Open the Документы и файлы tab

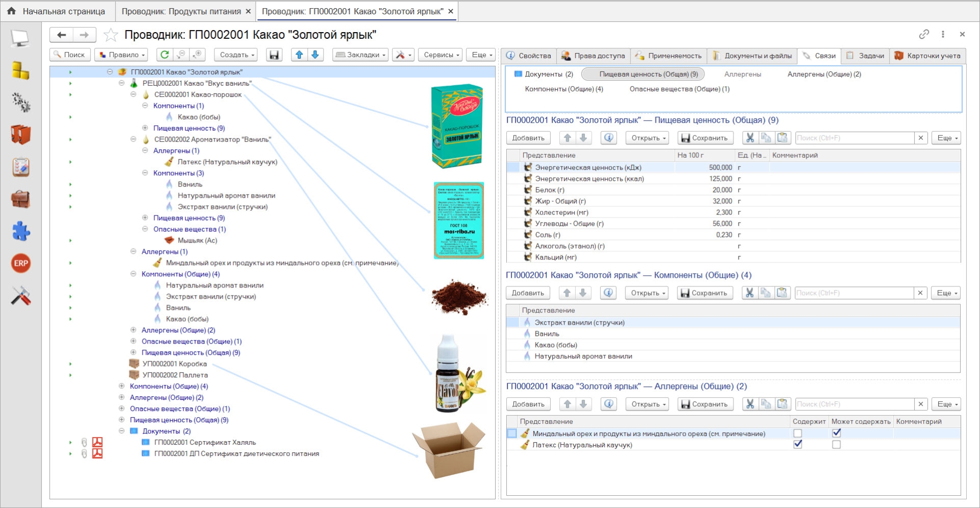(752, 56)
